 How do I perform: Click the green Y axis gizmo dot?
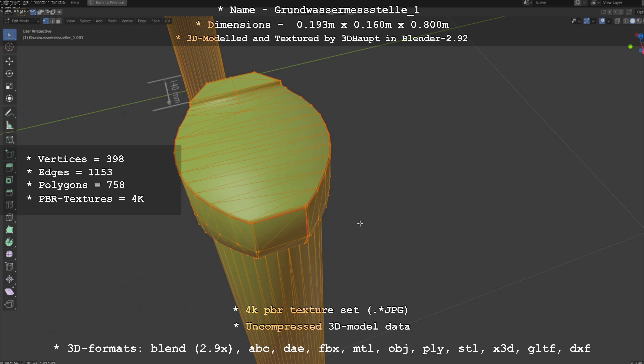coord(631,47)
